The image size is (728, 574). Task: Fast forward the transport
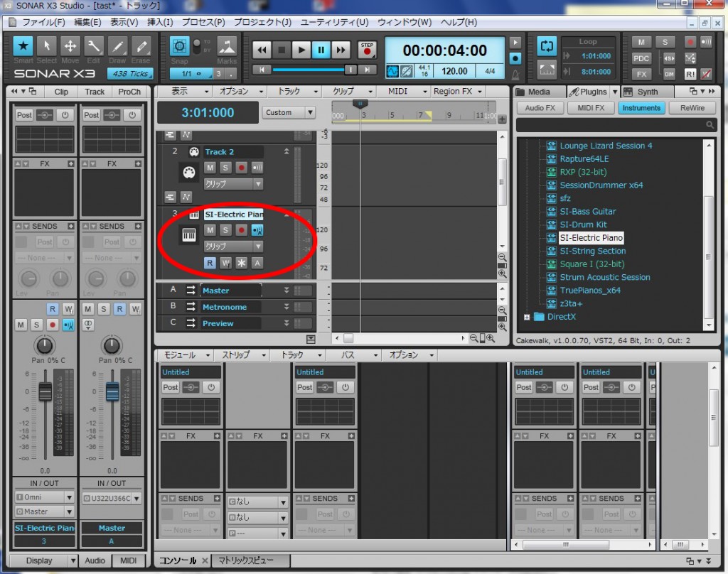click(x=341, y=50)
